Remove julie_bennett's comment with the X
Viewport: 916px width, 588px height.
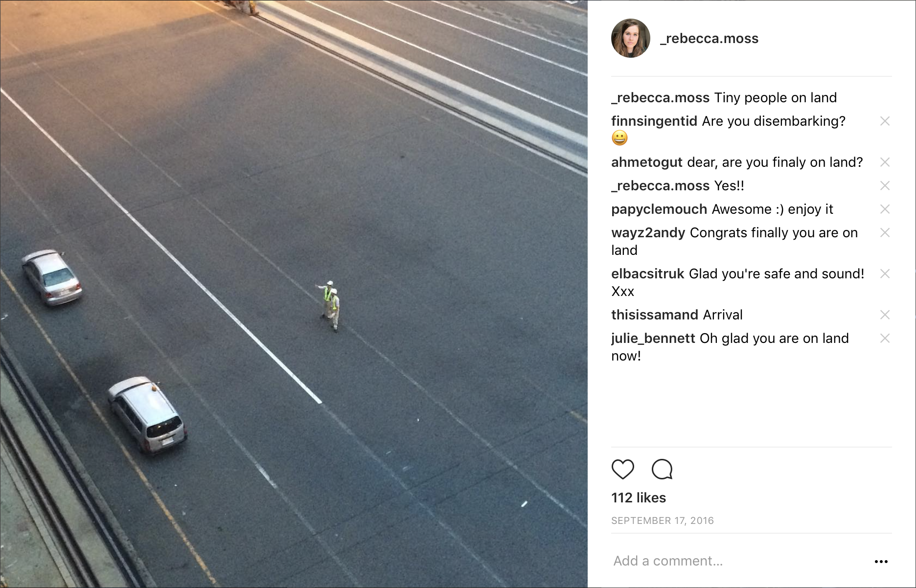tap(885, 339)
